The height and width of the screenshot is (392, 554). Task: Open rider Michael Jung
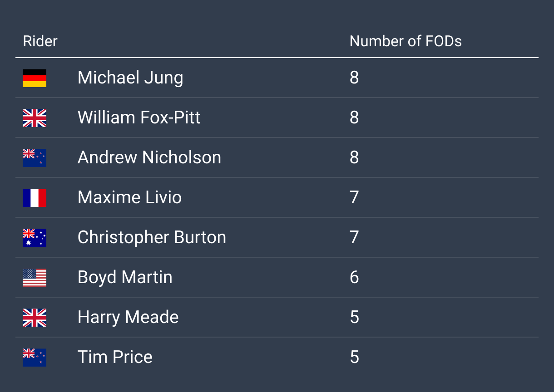[x=130, y=78]
